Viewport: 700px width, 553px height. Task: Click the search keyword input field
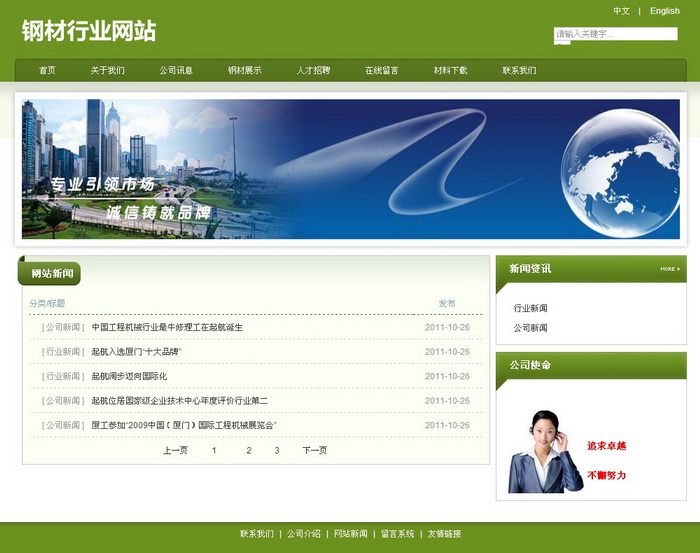pyautogui.click(x=615, y=34)
